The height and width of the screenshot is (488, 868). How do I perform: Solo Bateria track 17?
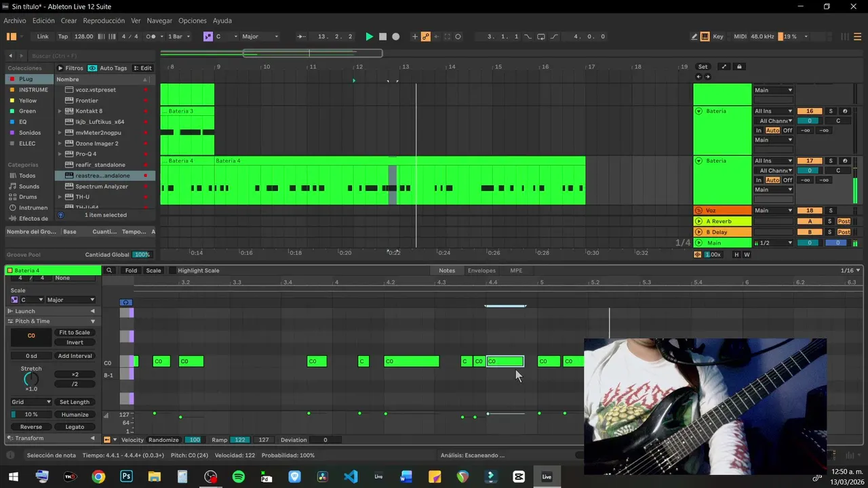[x=830, y=161]
